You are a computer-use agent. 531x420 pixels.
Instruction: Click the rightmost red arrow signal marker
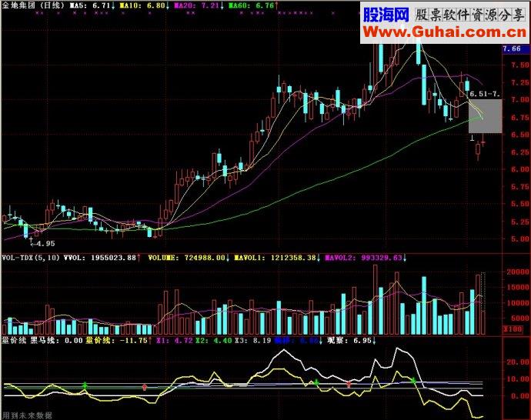349,384
